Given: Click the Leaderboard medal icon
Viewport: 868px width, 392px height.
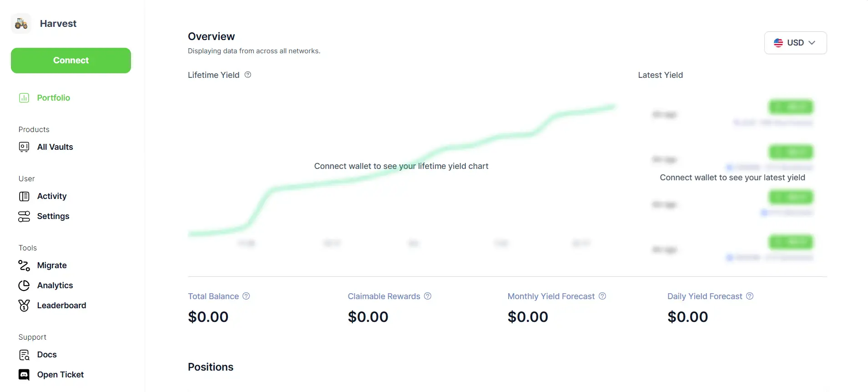Looking at the screenshot, I should click(24, 305).
